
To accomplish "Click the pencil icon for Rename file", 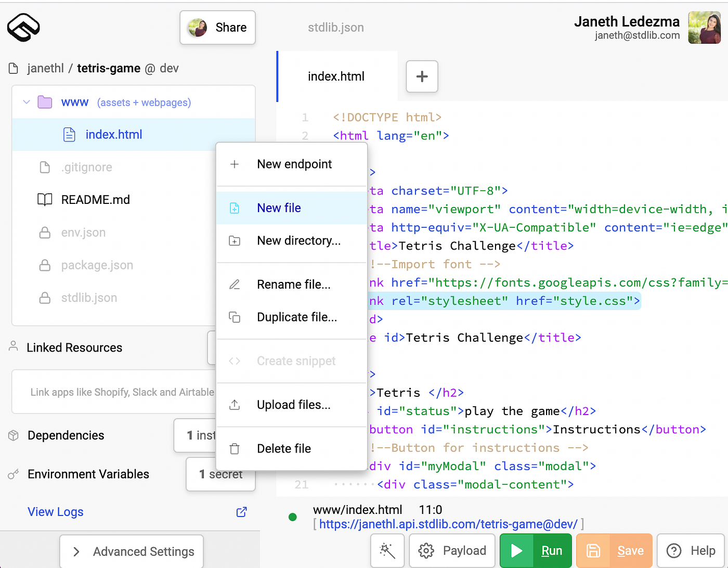I will click(x=235, y=285).
